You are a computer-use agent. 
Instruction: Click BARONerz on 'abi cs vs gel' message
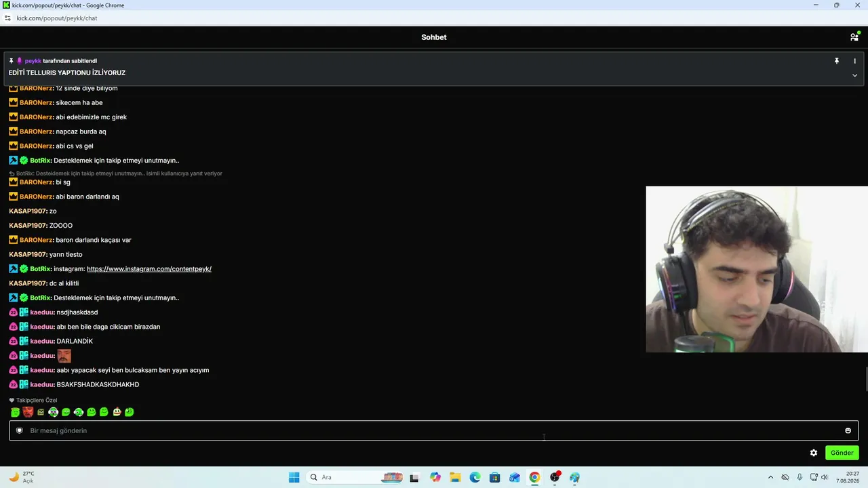tap(36, 146)
